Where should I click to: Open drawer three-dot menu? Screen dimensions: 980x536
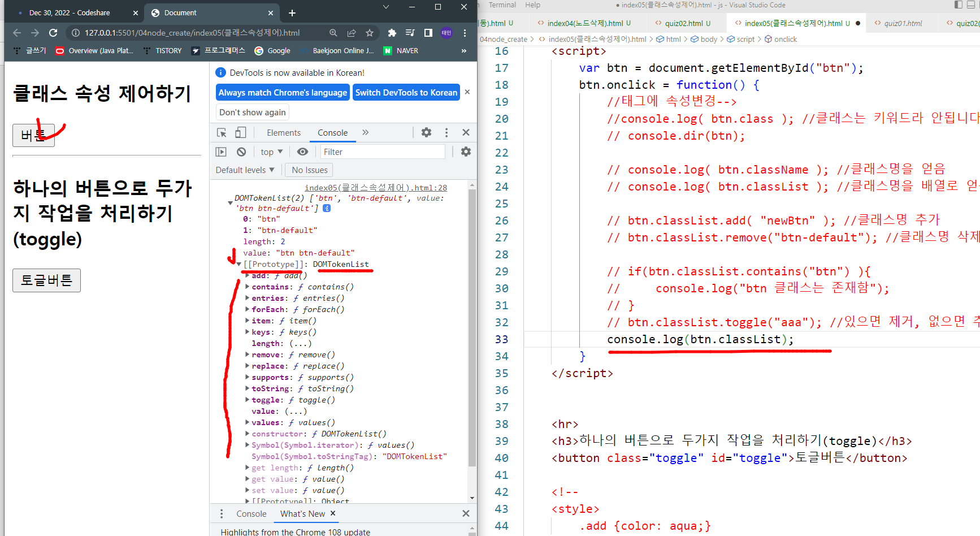(222, 513)
